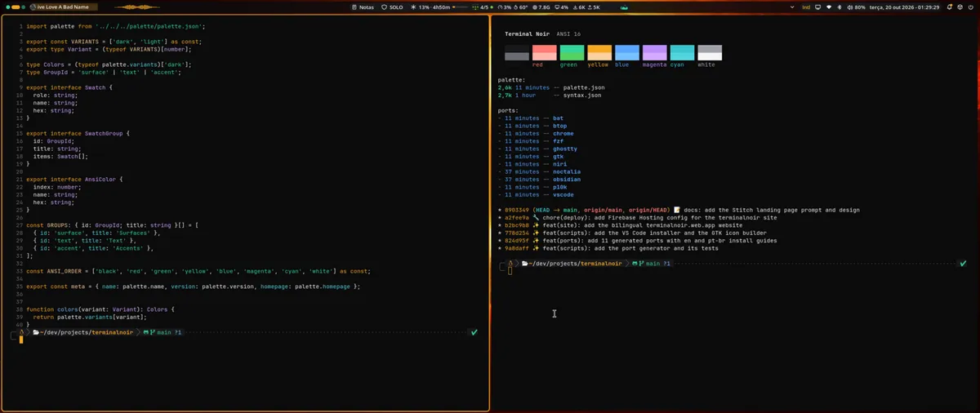Viewport: 980px width, 413px height.
Task: Click the 60° temperature indicator
Action: [x=521, y=7]
